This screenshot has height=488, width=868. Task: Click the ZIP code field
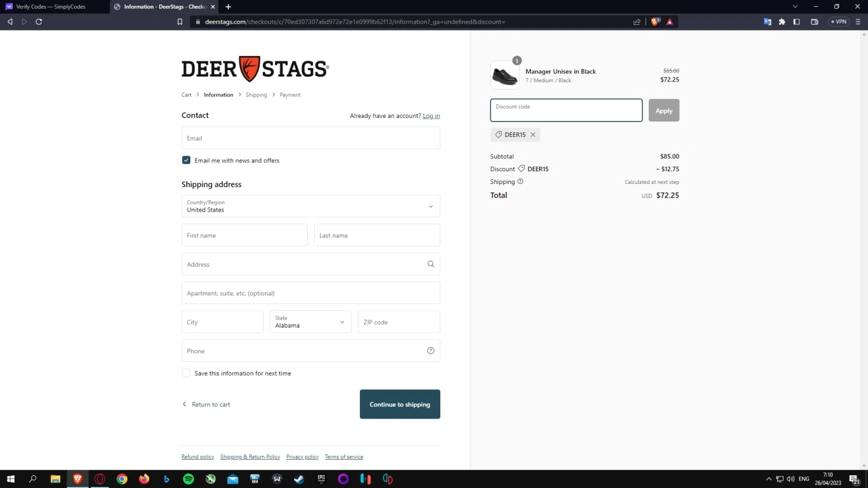tap(399, 322)
